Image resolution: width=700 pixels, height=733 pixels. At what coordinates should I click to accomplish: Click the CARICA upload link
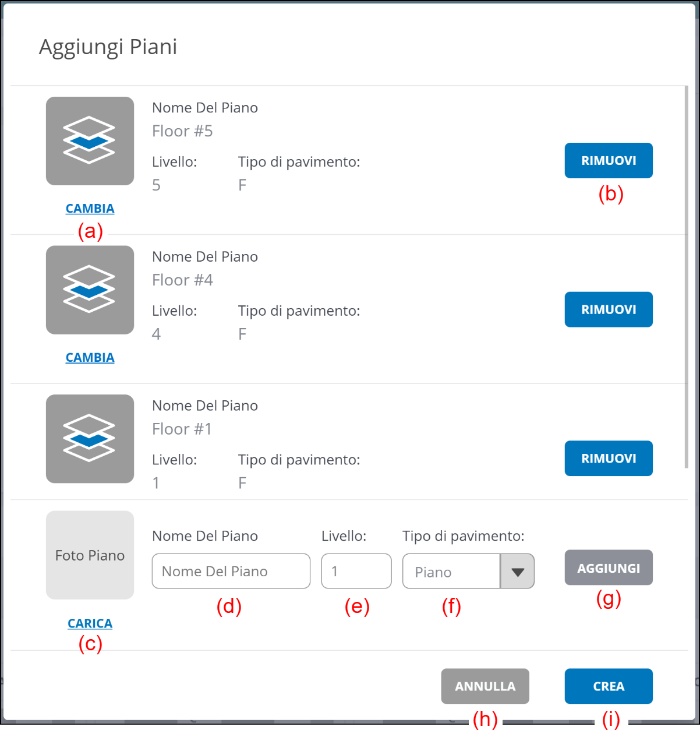point(90,623)
